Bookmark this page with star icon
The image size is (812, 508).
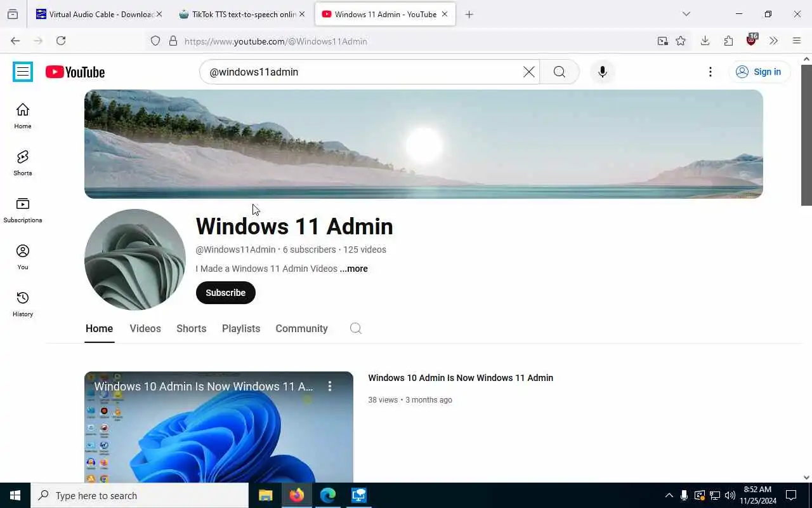(x=681, y=41)
